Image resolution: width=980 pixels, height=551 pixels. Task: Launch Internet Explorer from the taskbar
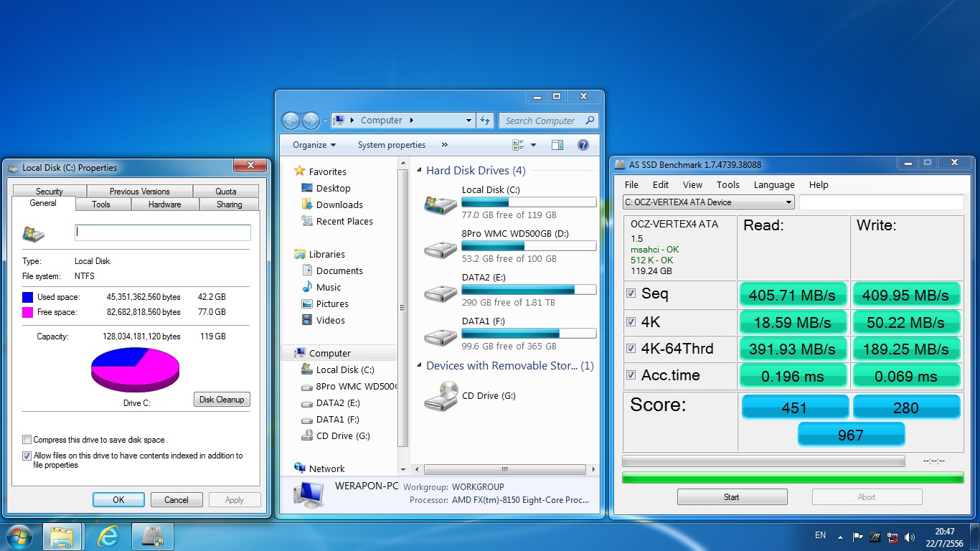pyautogui.click(x=108, y=537)
